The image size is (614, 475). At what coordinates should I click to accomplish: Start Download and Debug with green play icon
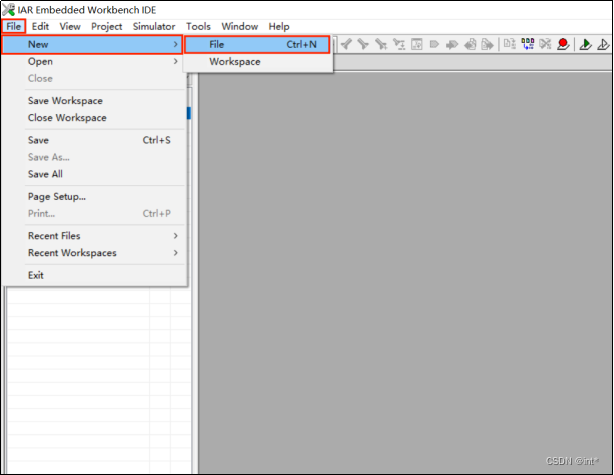point(585,44)
